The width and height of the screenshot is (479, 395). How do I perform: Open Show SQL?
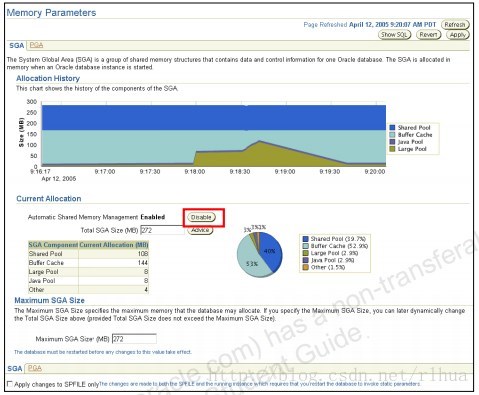coord(394,35)
